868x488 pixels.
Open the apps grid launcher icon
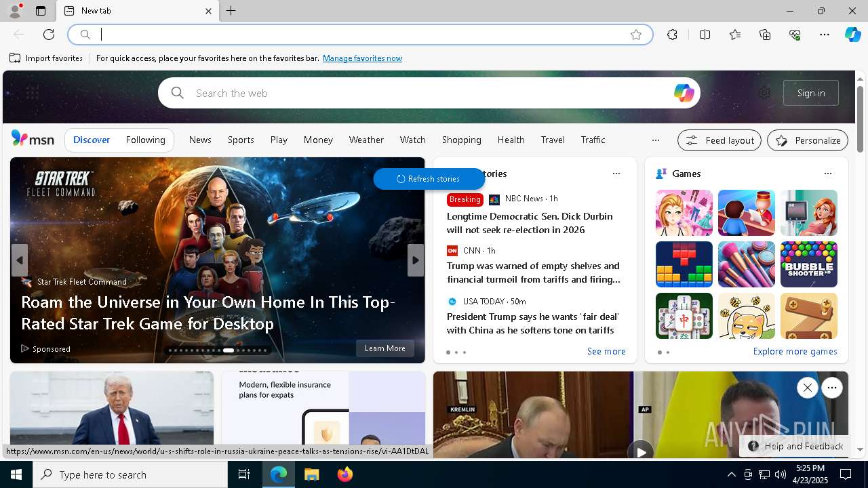tap(32, 92)
